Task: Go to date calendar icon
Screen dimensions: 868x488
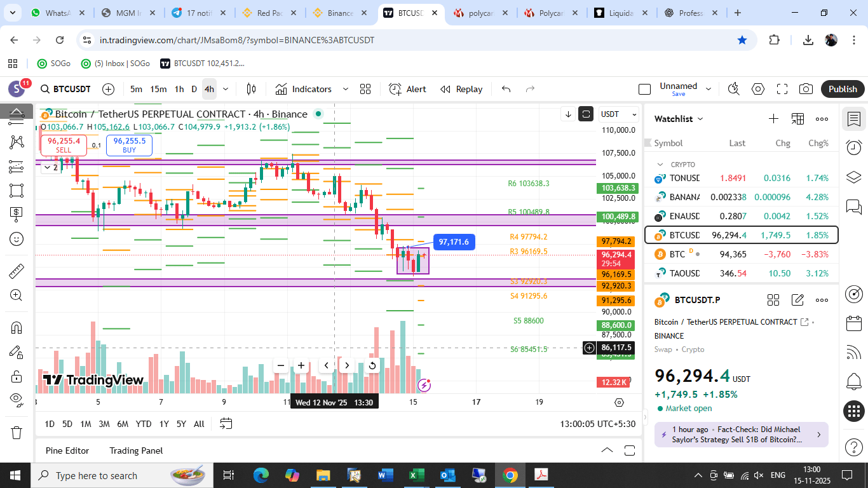Action: coord(226,424)
